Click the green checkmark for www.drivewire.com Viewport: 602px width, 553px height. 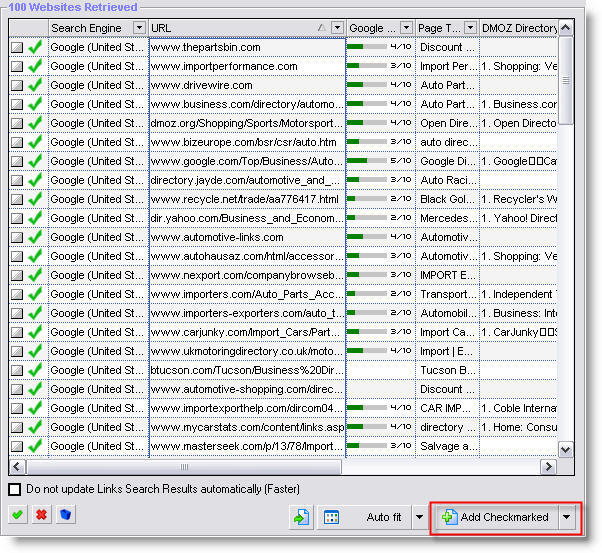tap(35, 85)
